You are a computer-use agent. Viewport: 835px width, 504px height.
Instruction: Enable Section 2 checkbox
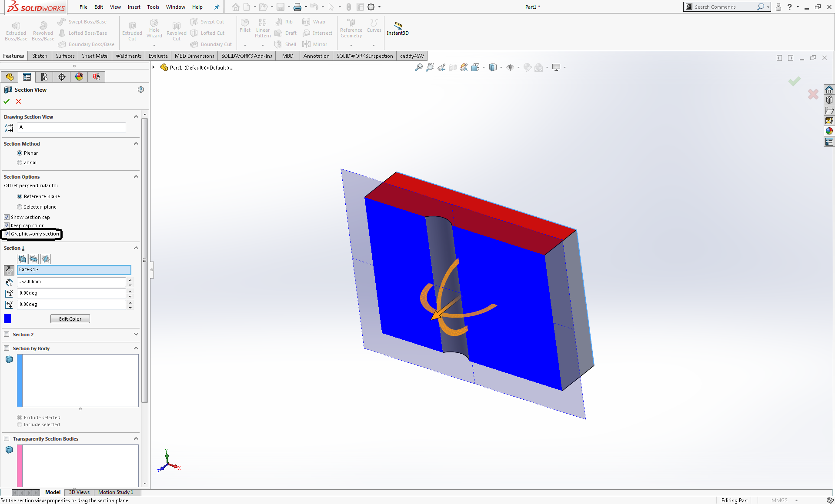(7, 334)
